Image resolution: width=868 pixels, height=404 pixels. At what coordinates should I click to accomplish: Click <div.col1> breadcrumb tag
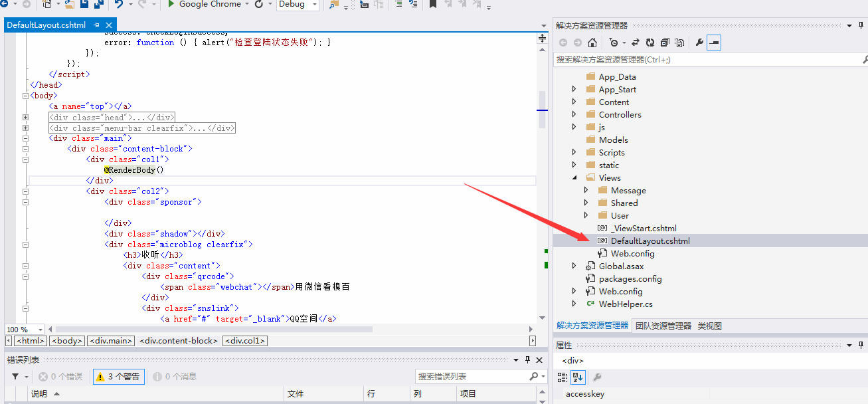245,341
